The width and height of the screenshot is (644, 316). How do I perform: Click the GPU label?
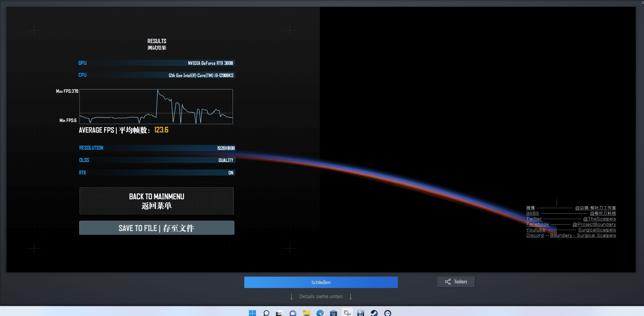pos(82,63)
